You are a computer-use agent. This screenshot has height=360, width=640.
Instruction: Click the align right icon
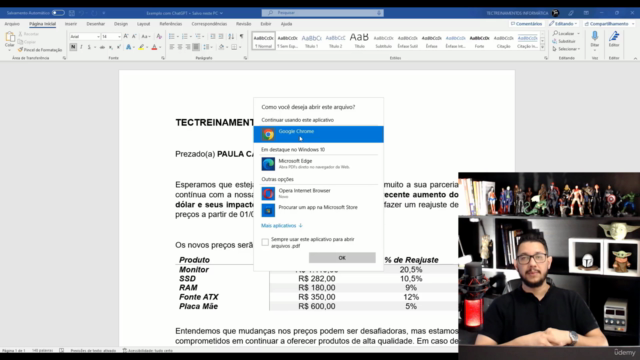pyautogui.click(x=188, y=47)
